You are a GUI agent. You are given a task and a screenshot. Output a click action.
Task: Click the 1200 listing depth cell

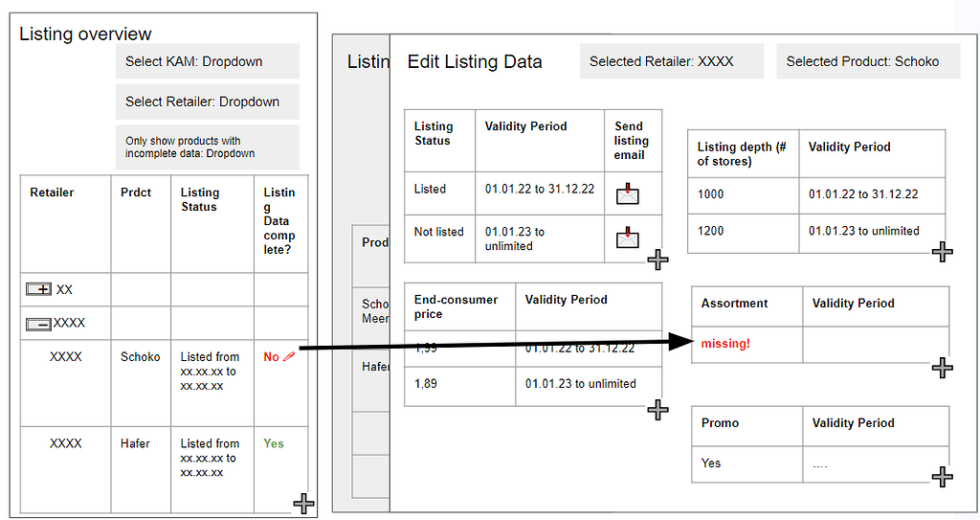click(711, 231)
